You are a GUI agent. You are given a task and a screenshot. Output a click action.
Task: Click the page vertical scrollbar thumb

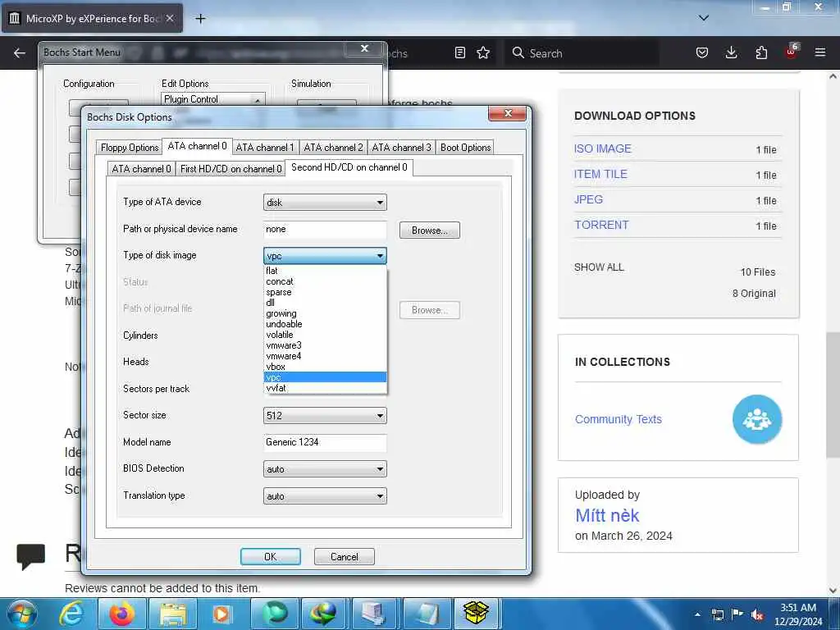click(833, 395)
